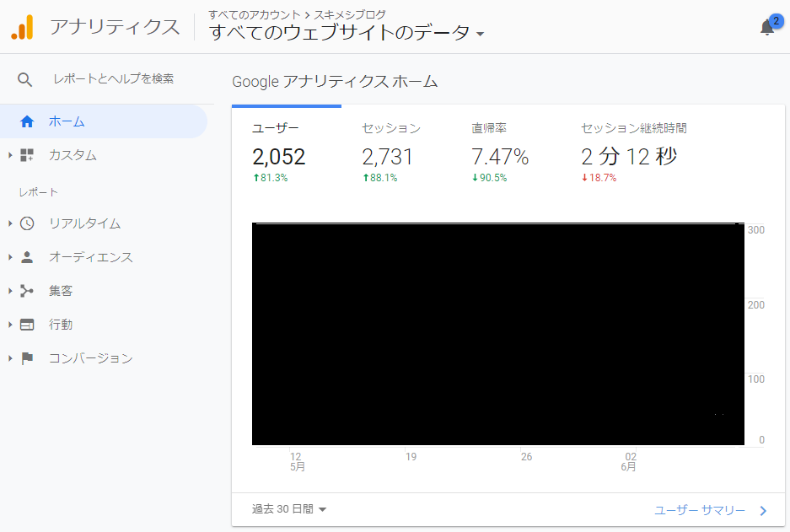Expand the リアルタイム reports arrow

point(10,223)
